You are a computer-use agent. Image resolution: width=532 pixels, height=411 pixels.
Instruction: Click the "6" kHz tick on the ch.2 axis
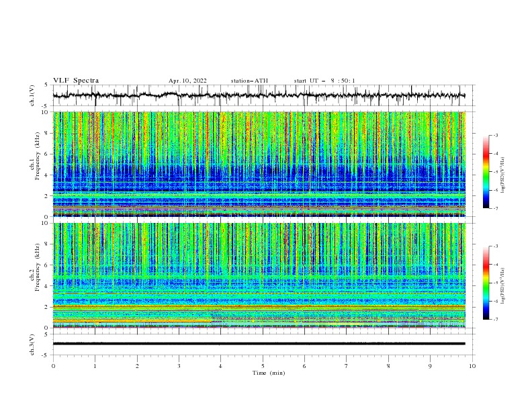pos(47,265)
